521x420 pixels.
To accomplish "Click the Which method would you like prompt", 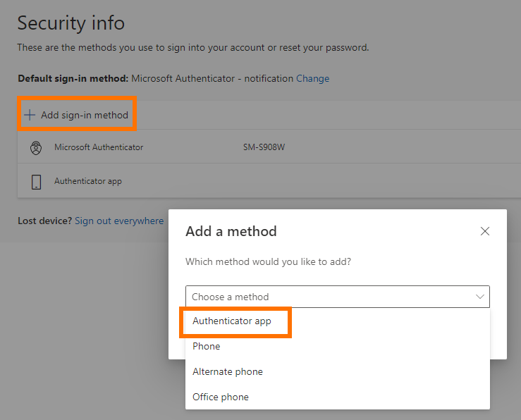I will tap(268, 261).
